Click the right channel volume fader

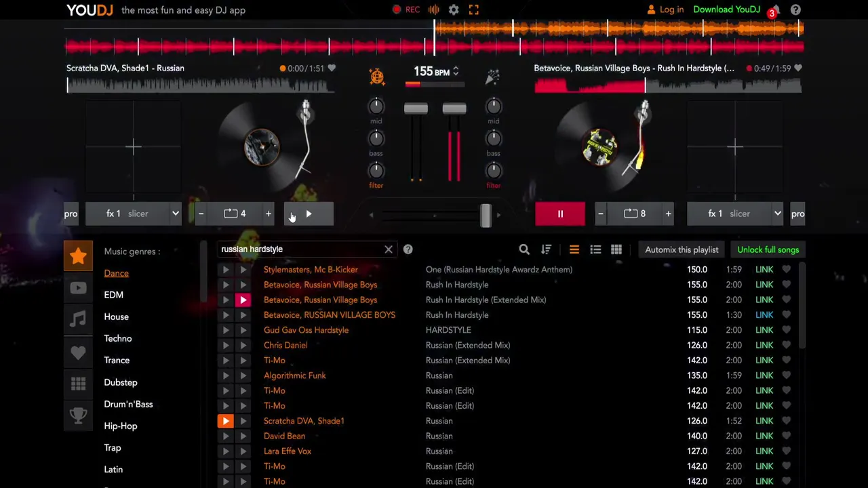point(454,109)
